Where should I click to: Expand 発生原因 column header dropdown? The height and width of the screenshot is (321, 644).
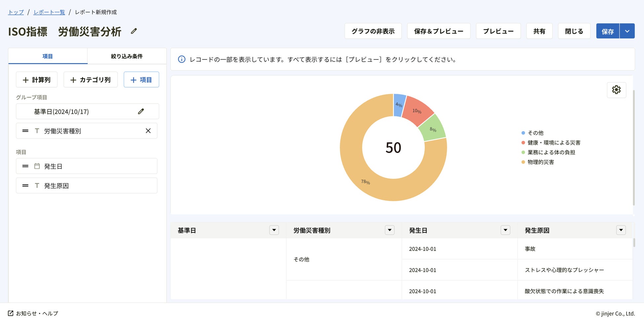point(621,230)
